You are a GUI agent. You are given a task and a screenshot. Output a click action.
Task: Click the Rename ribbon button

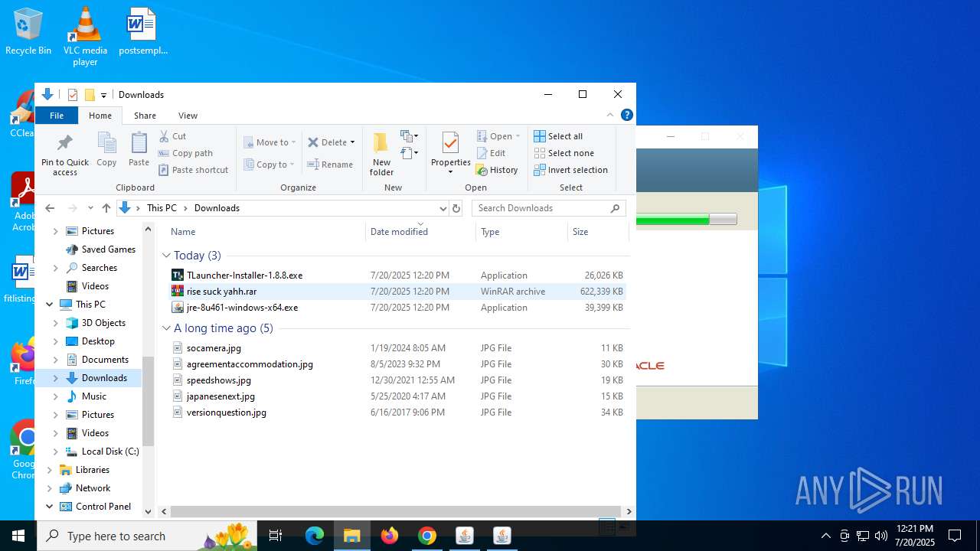pos(330,165)
